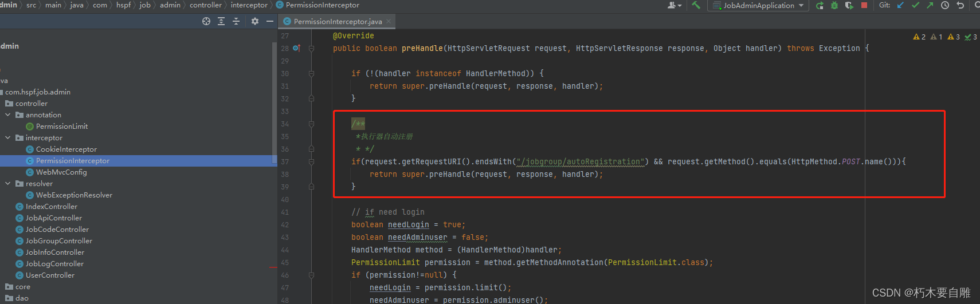Git commit green checkmark icon

pyautogui.click(x=915, y=5)
